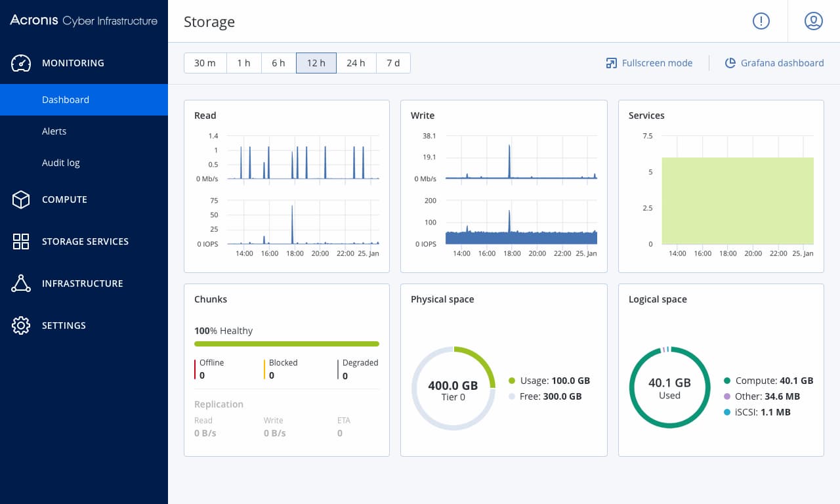The height and width of the screenshot is (504, 840).
Task: Click the Settings gear icon
Action: point(21,325)
